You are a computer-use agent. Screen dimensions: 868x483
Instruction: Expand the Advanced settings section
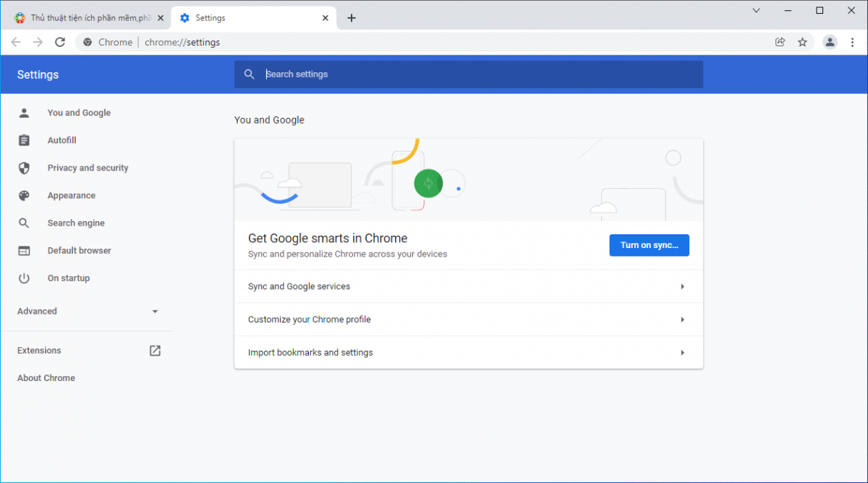pyautogui.click(x=88, y=312)
